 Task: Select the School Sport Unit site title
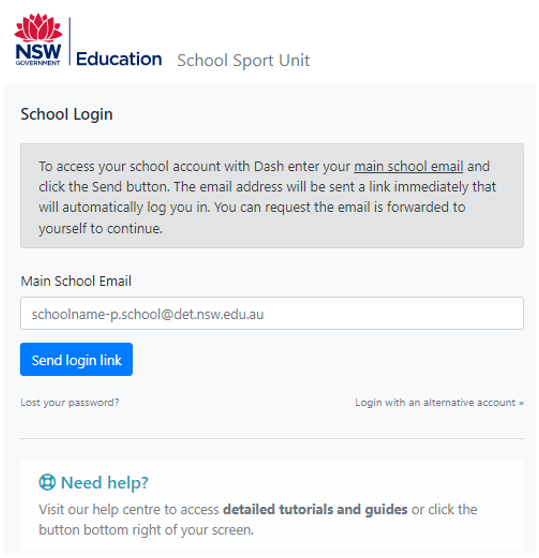pyautogui.click(x=243, y=60)
